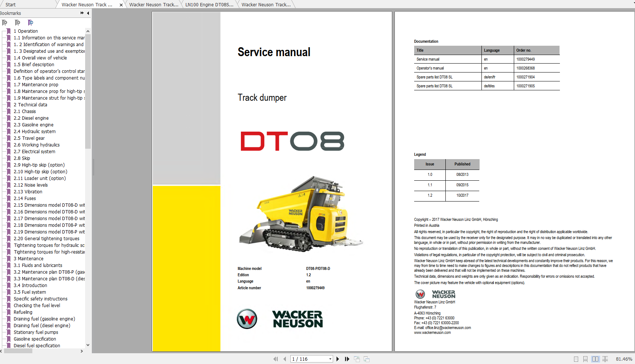Open bookmark 1.5 Brief description
The image size is (635, 364).
(34, 65)
